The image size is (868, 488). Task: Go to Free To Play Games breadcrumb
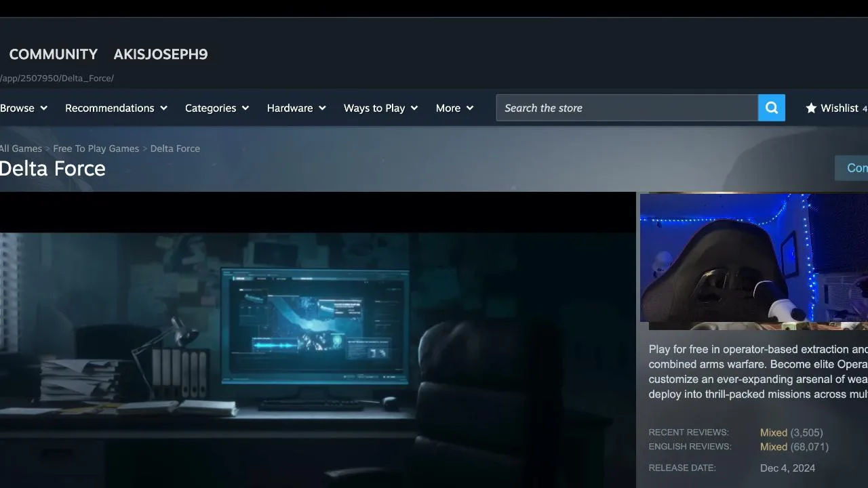(x=96, y=148)
